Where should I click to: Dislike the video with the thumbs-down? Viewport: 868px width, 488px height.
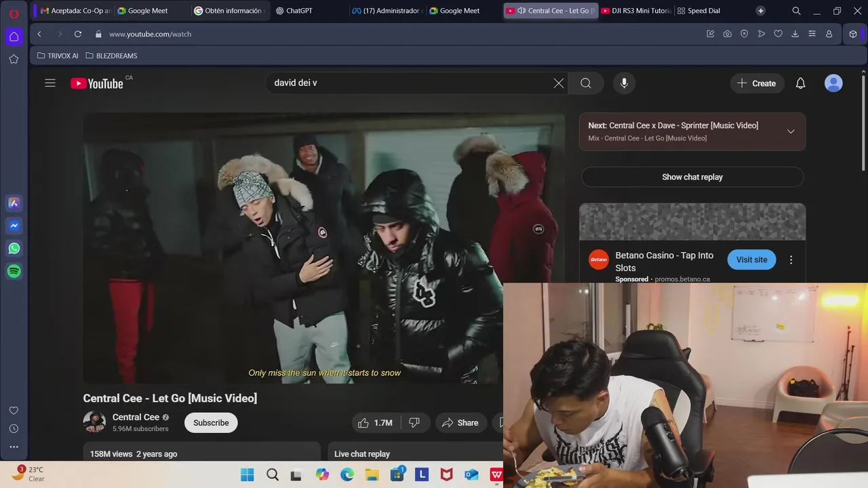414,422
